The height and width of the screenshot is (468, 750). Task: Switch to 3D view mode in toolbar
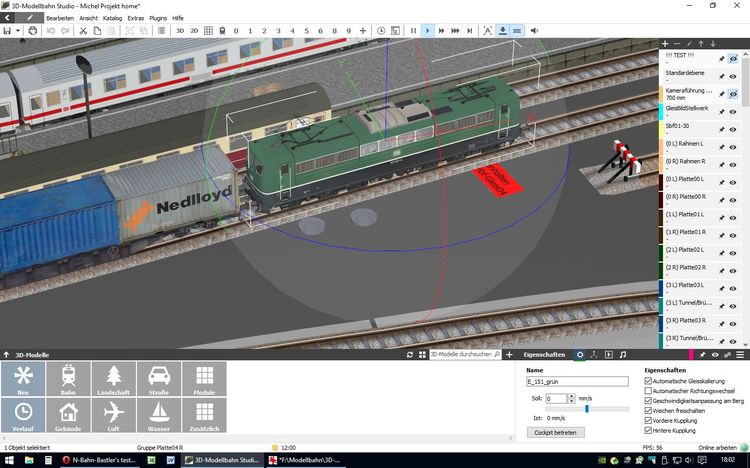181,31
